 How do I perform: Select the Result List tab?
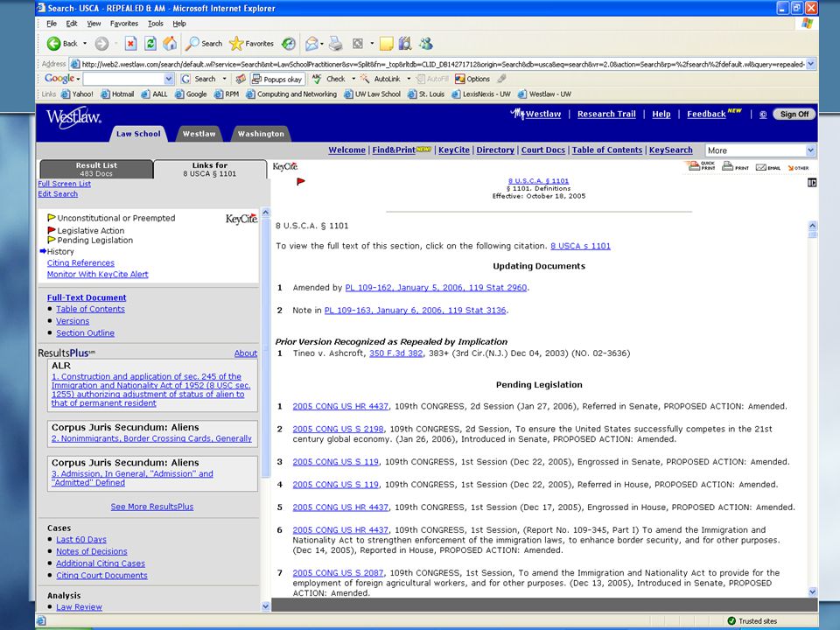[x=96, y=169]
